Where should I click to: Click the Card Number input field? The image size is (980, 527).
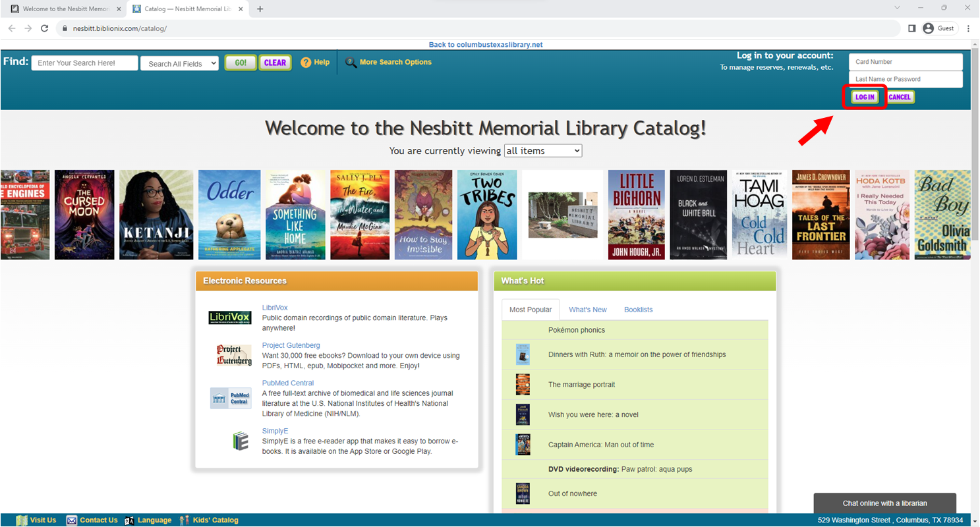[x=905, y=62]
